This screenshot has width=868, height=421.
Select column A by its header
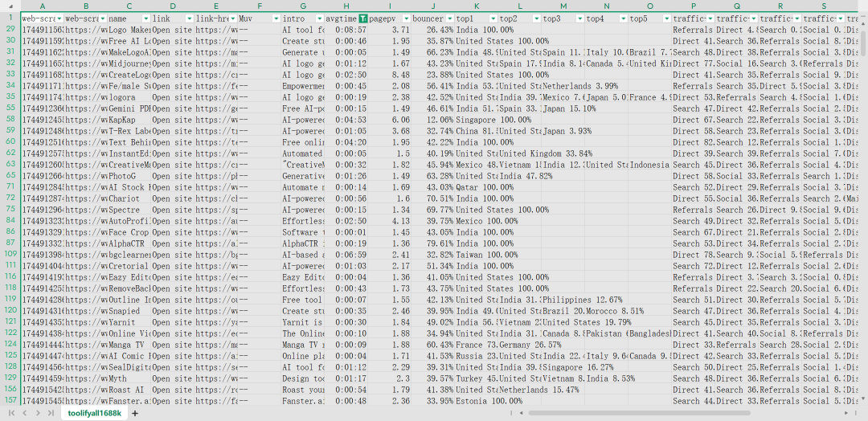pos(42,7)
